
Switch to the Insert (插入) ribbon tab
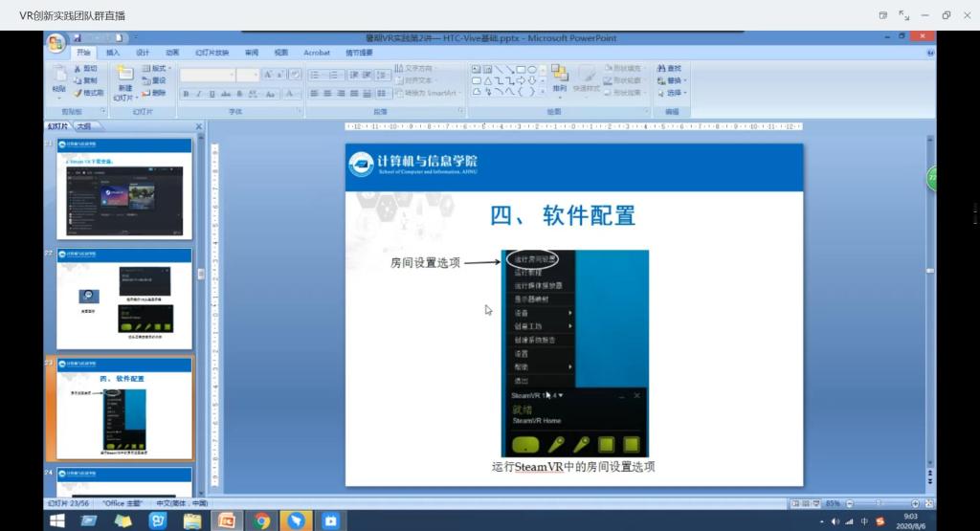point(113,53)
